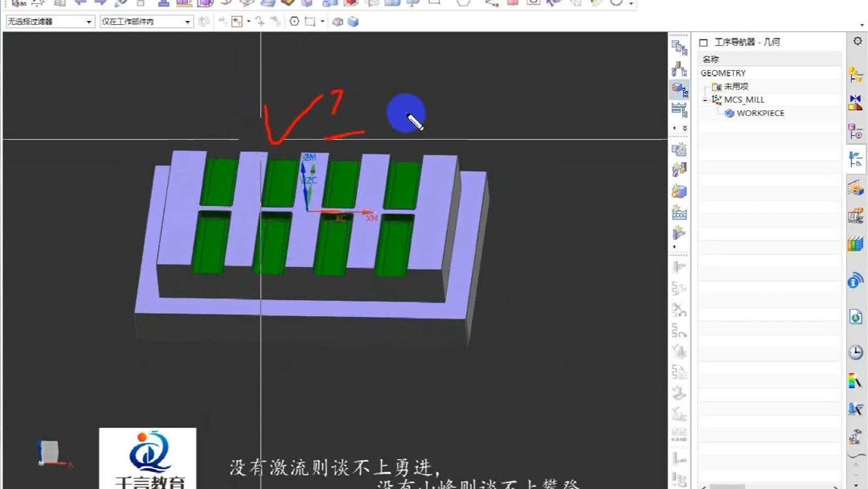Collapse the MCS_MILL tree node
This screenshot has height=489, width=868.
tap(705, 99)
